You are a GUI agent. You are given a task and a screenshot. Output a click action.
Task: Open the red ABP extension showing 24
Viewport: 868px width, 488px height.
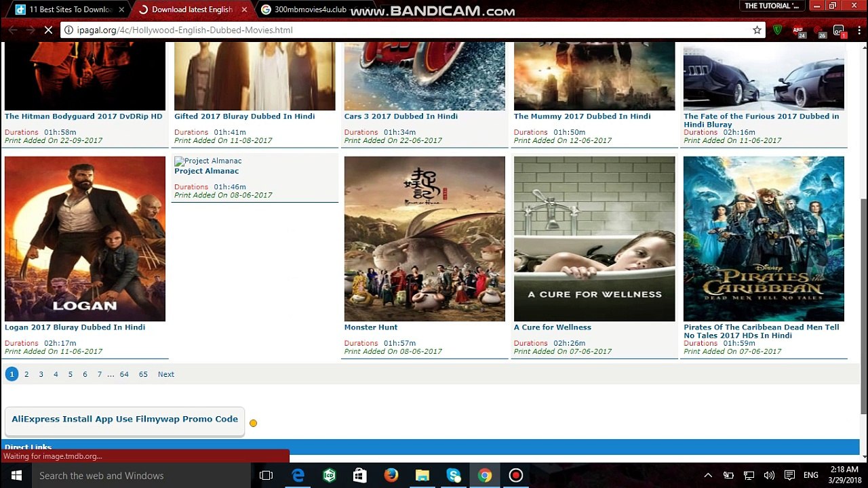click(x=800, y=31)
